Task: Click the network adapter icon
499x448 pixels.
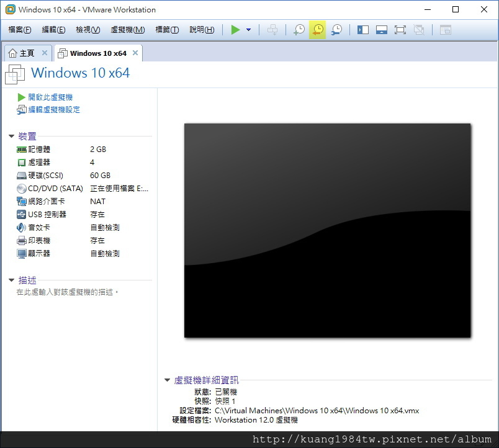Action: (21, 202)
